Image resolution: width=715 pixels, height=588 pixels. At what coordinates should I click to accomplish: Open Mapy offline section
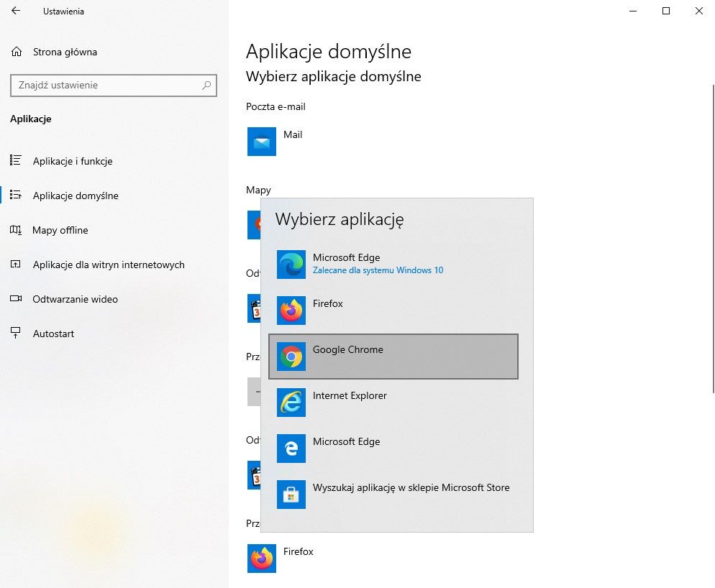pos(114,230)
